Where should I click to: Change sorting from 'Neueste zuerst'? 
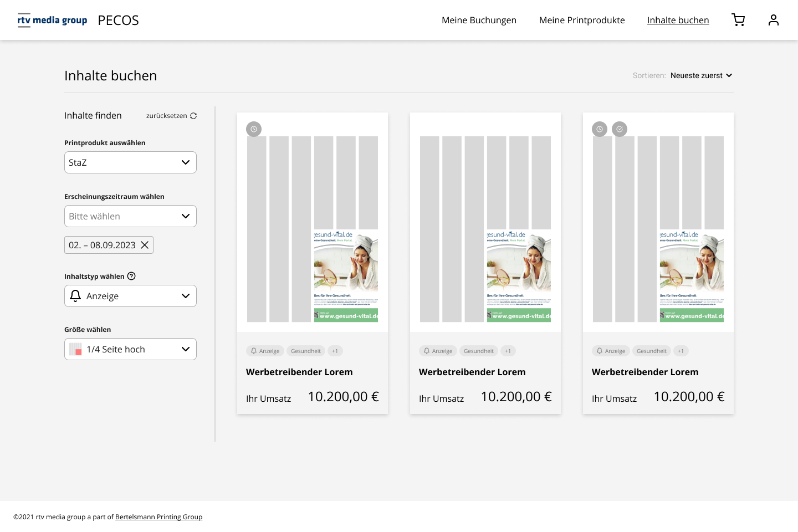pos(701,75)
